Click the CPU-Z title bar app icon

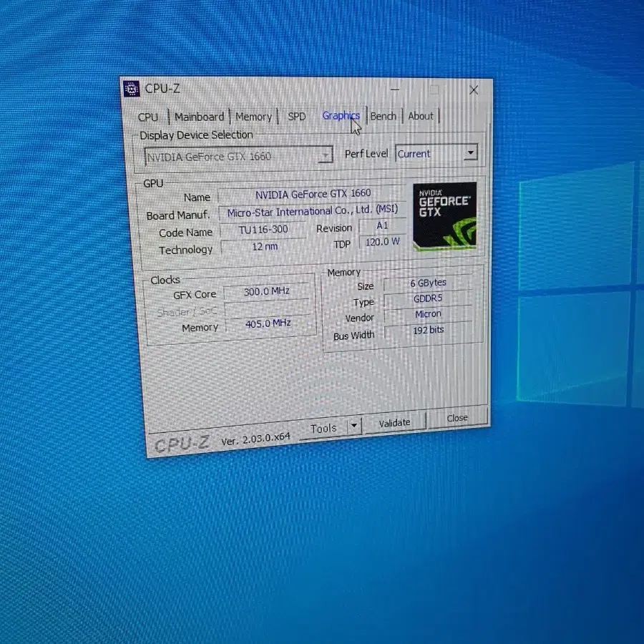pyautogui.click(x=132, y=88)
